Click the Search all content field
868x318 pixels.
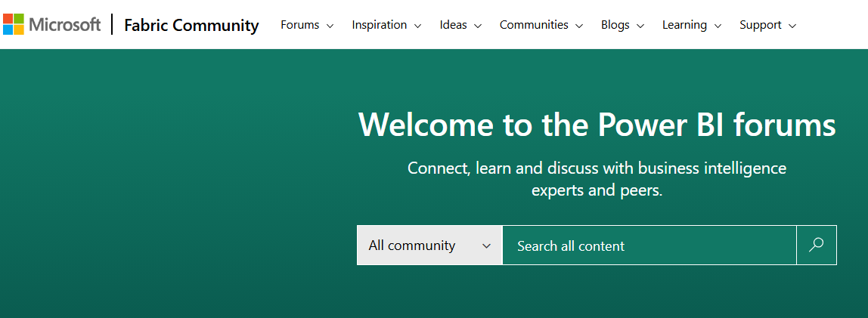[x=649, y=245]
